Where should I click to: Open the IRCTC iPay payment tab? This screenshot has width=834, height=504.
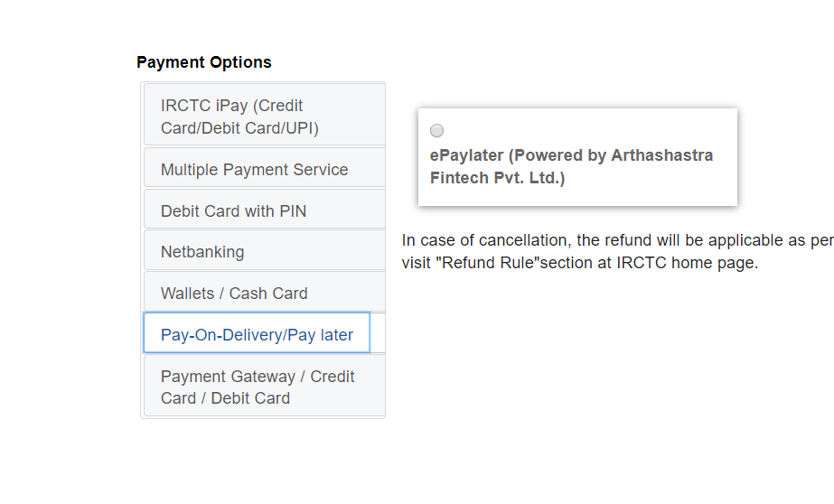tap(264, 115)
